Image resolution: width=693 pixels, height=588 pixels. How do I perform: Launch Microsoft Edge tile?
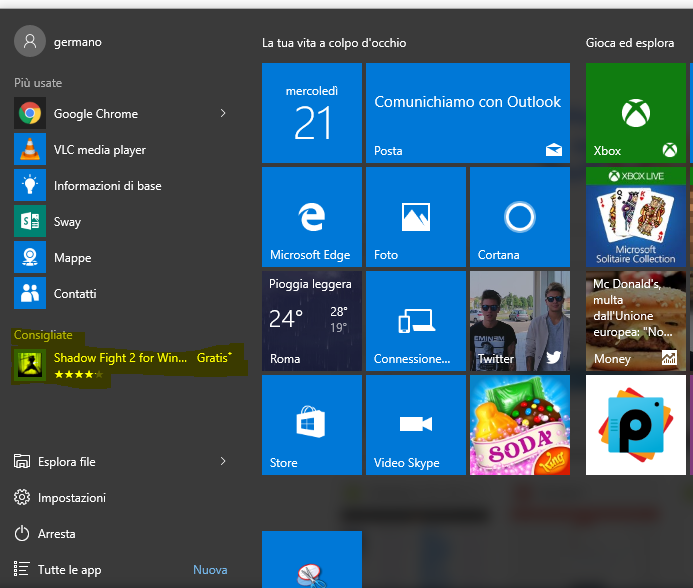pos(312,217)
